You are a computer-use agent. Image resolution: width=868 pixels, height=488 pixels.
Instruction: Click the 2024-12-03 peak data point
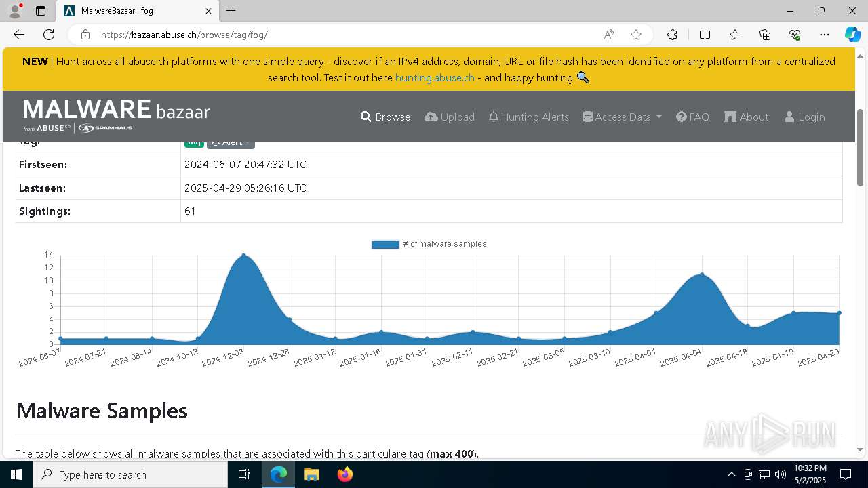pyautogui.click(x=244, y=256)
